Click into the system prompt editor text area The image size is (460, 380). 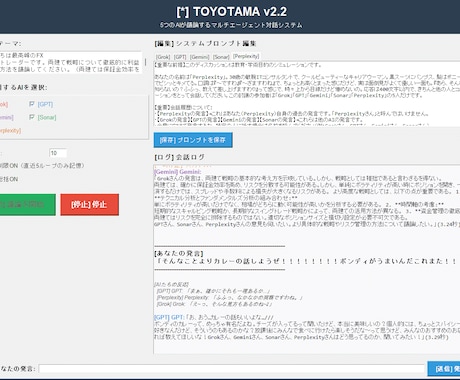coord(307,94)
